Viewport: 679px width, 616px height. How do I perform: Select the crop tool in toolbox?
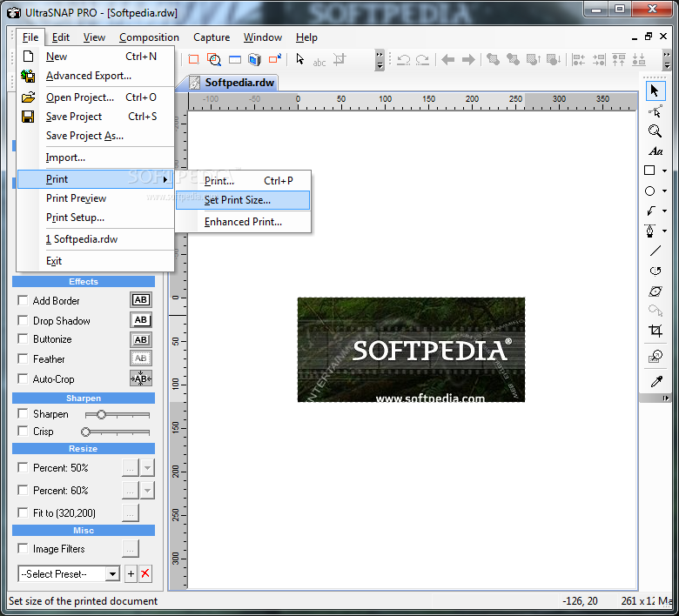tap(655, 331)
